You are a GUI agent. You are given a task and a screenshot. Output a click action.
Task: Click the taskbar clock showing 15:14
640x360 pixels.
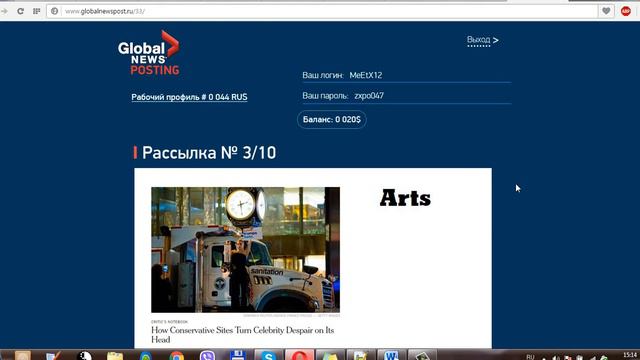(630, 355)
